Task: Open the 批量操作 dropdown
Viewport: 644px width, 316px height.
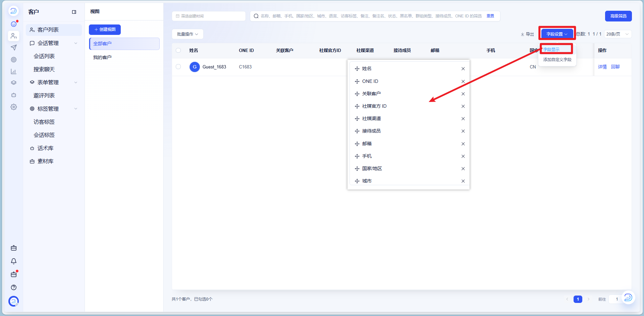Action: click(187, 34)
